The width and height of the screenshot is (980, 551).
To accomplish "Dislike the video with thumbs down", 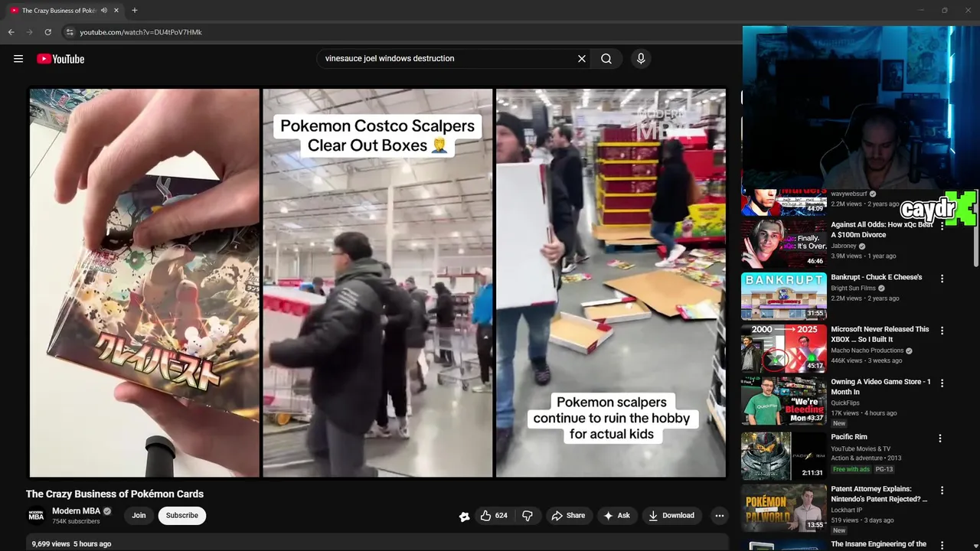I will click(x=528, y=516).
